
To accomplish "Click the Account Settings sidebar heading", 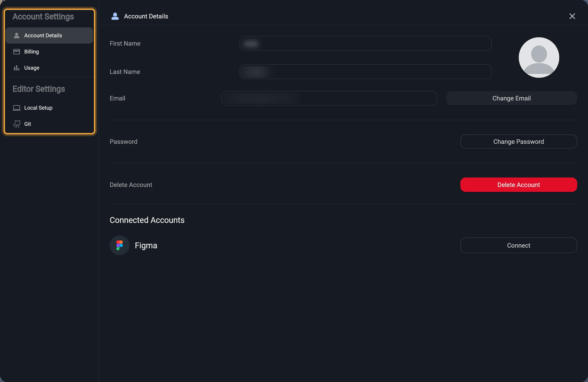I will (x=43, y=17).
